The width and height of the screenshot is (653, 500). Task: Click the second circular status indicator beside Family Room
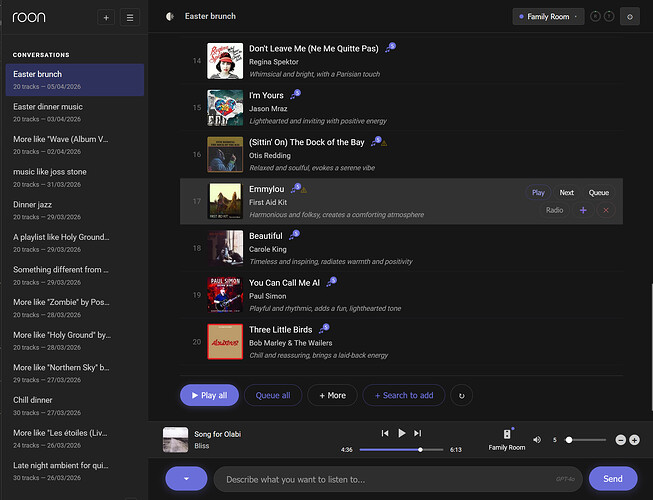(609, 17)
